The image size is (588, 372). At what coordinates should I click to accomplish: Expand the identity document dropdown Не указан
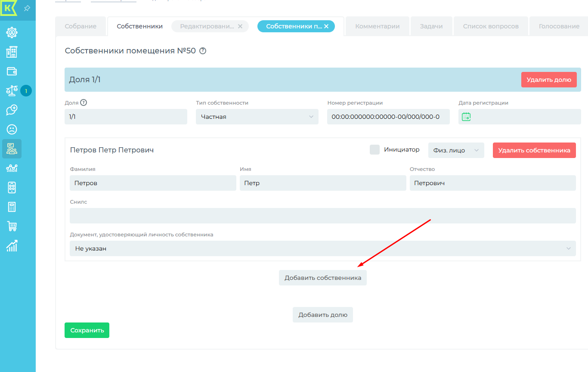pos(322,248)
